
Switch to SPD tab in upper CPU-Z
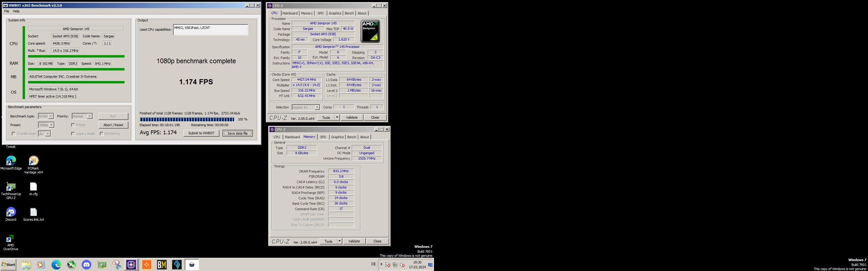(320, 13)
